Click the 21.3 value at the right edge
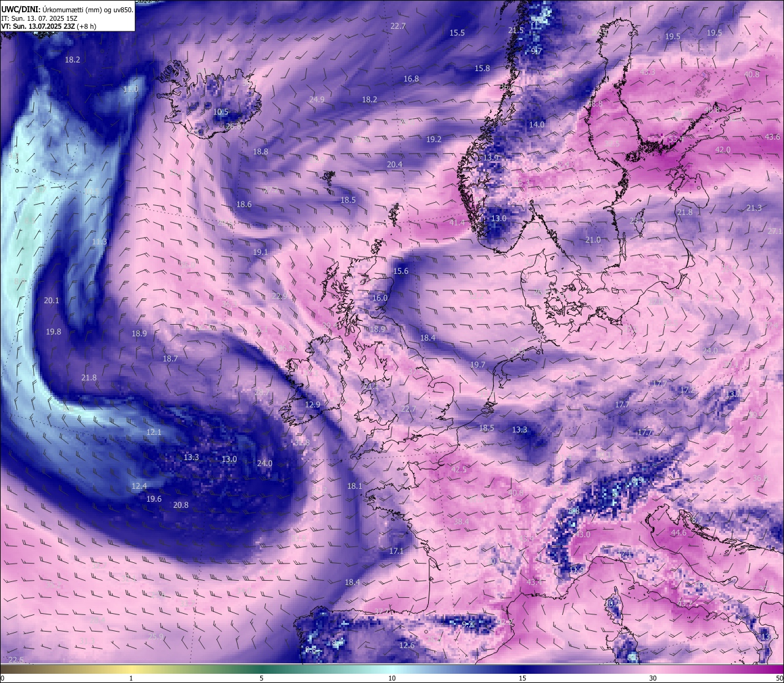 click(x=754, y=208)
